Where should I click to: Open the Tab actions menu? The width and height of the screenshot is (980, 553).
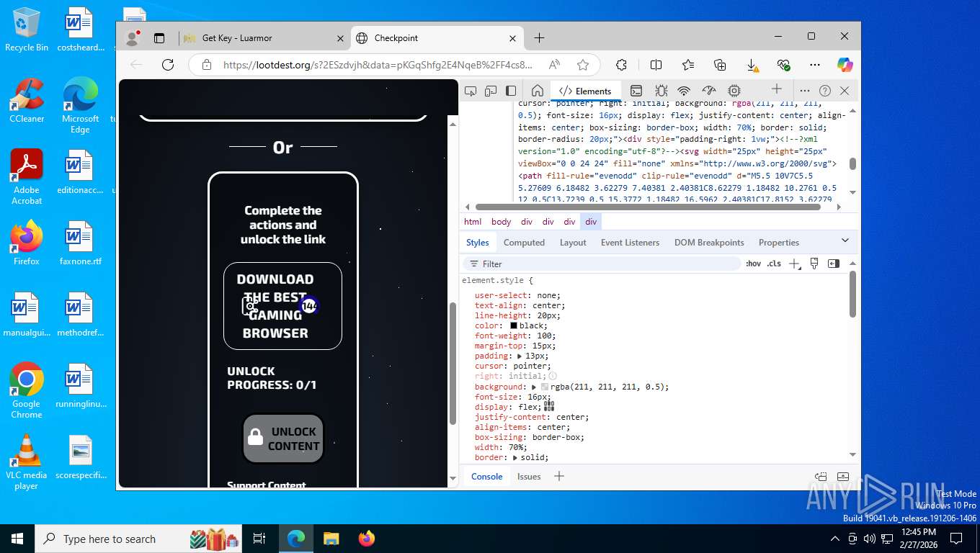(159, 38)
